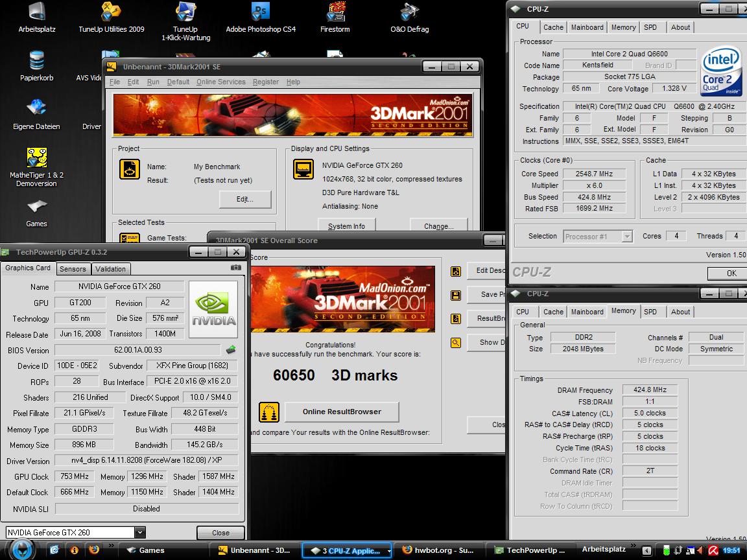The height and width of the screenshot is (560, 747).
Task: Click the System Info button
Action: pyautogui.click(x=346, y=226)
